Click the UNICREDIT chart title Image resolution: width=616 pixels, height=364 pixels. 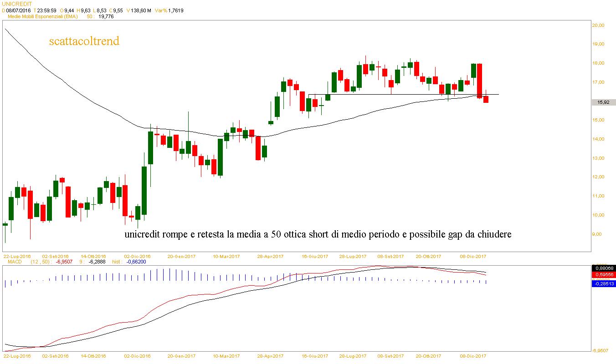tap(17, 4)
